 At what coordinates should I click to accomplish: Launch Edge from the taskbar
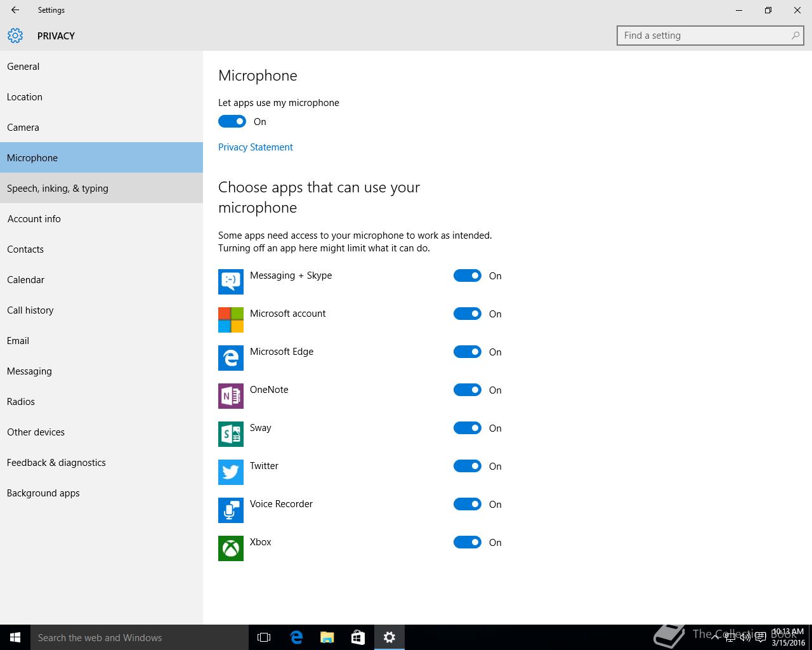(x=296, y=637)
